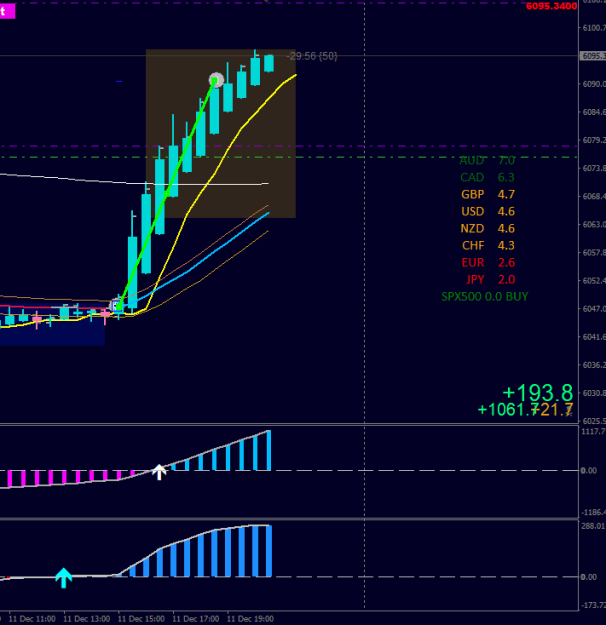Select the GBP 4.7 strength row
606x625 pixels.
[x=488, y=195]
